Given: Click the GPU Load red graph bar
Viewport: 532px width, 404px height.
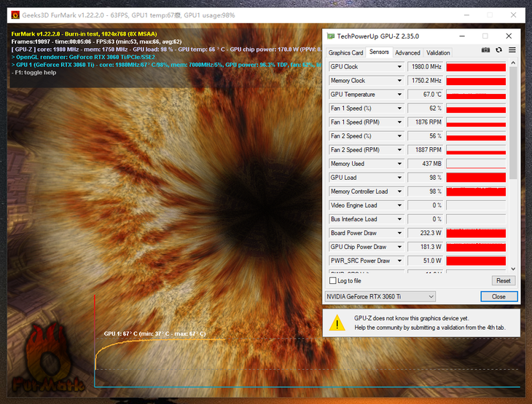Looking at the screenshot, I should click(475, 178).
